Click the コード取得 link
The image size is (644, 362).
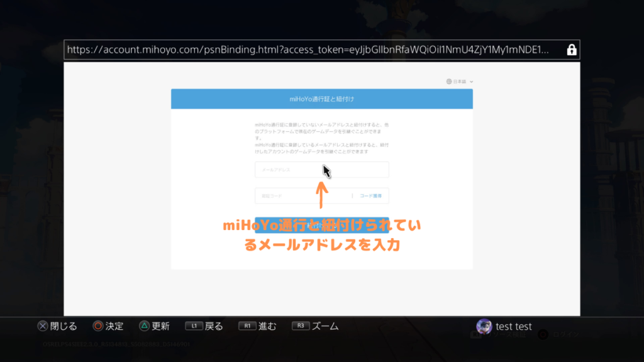[x=370, y=196]
